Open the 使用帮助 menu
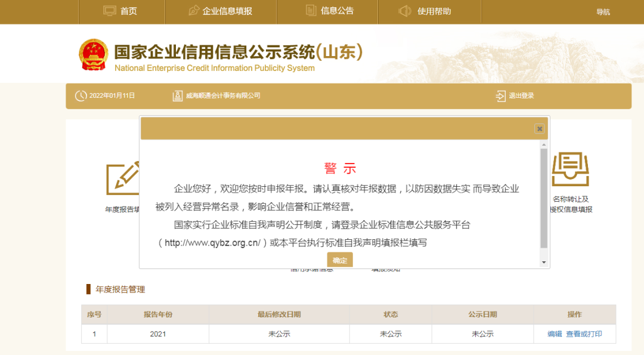The width and height of the screenshot is (644, 355). pos(428,11)
